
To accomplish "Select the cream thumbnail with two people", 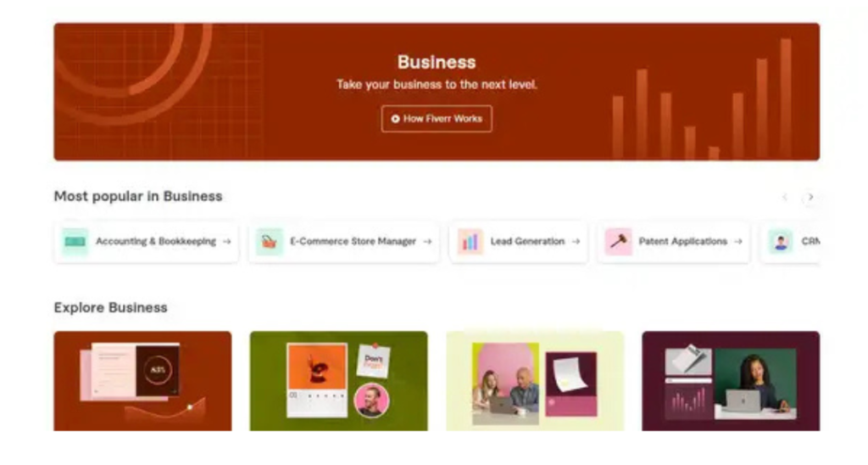I will pos(535,380).
